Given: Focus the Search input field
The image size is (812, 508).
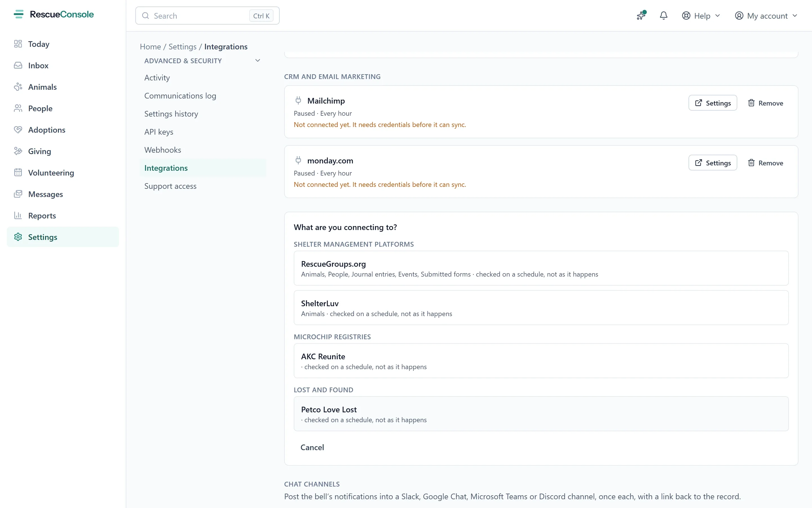Looking at the screenshot, I should tap(207, 16).
